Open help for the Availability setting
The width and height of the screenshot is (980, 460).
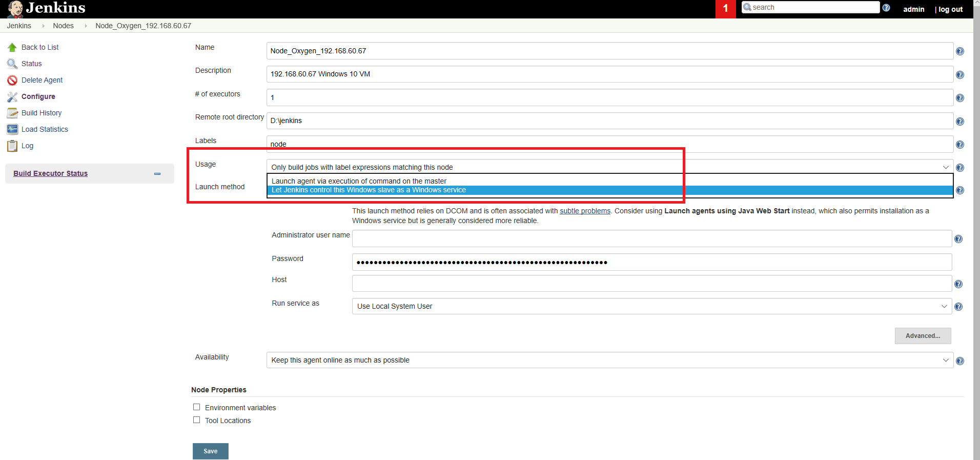coord(960,361)
